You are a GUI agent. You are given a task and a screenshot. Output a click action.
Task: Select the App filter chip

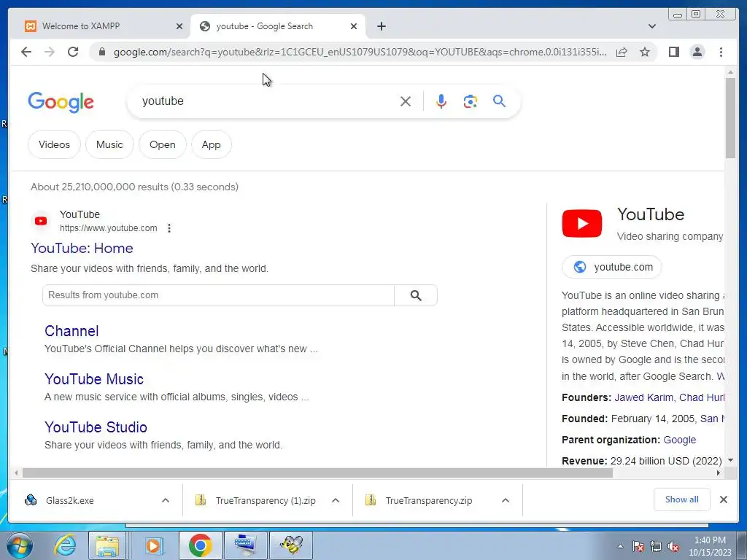point(211,145)
